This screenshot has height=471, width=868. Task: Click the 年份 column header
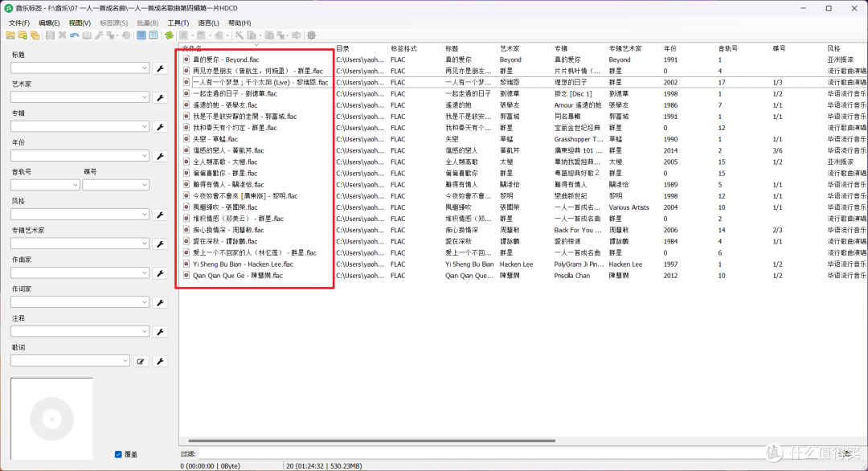[x=670, y=48]
